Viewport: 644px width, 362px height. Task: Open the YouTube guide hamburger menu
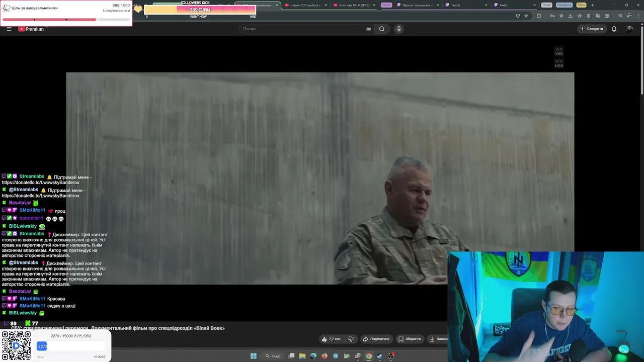point(9,29)
